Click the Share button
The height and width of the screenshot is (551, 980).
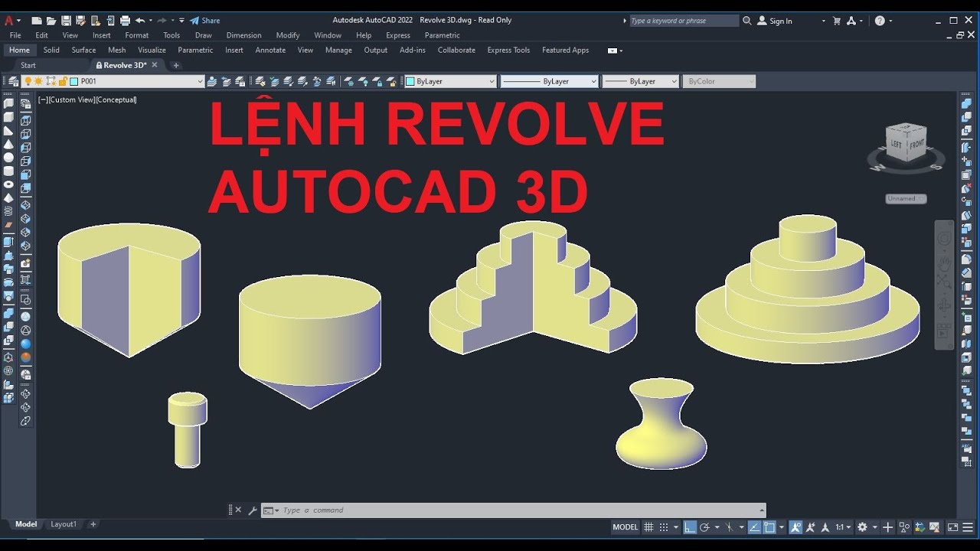coord(204,21)
